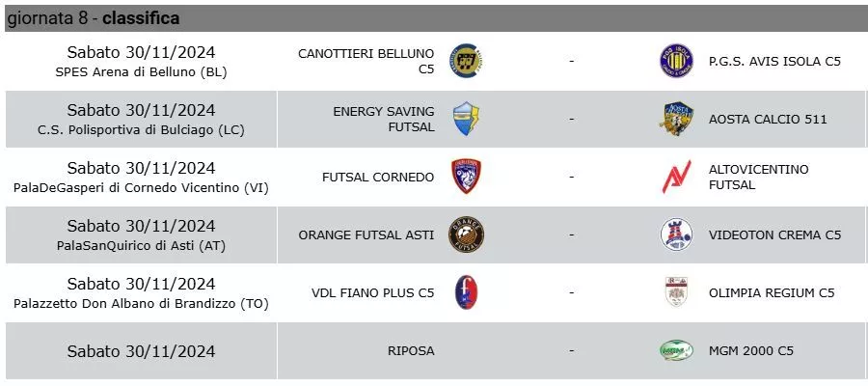Click the Canottieri Belluno C5 team logo
Viewport: 868px width, 386px height.
466,61
